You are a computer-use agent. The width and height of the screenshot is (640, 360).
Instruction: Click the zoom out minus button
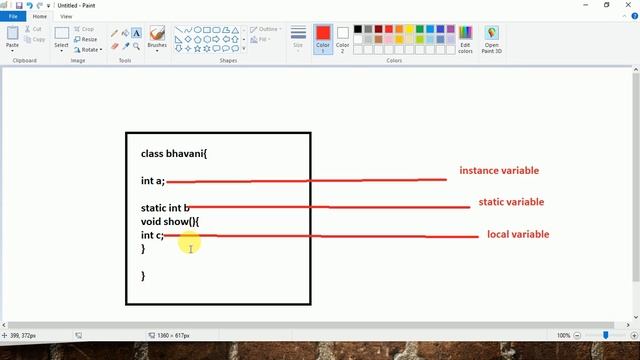pos(577,336)
